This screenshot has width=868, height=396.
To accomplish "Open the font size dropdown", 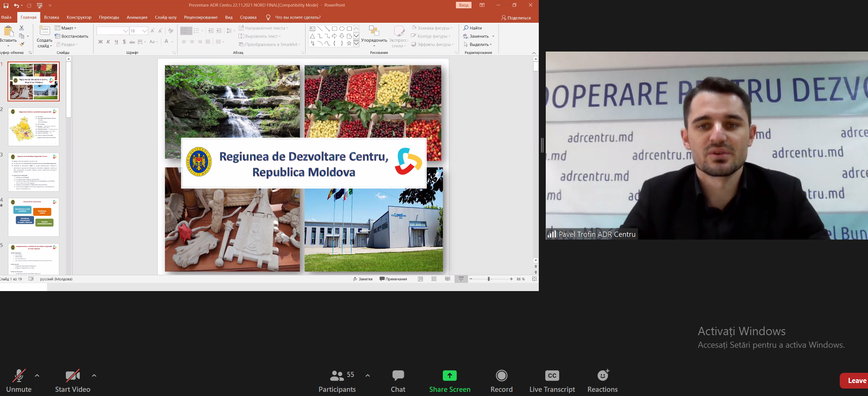I will 145,31.
